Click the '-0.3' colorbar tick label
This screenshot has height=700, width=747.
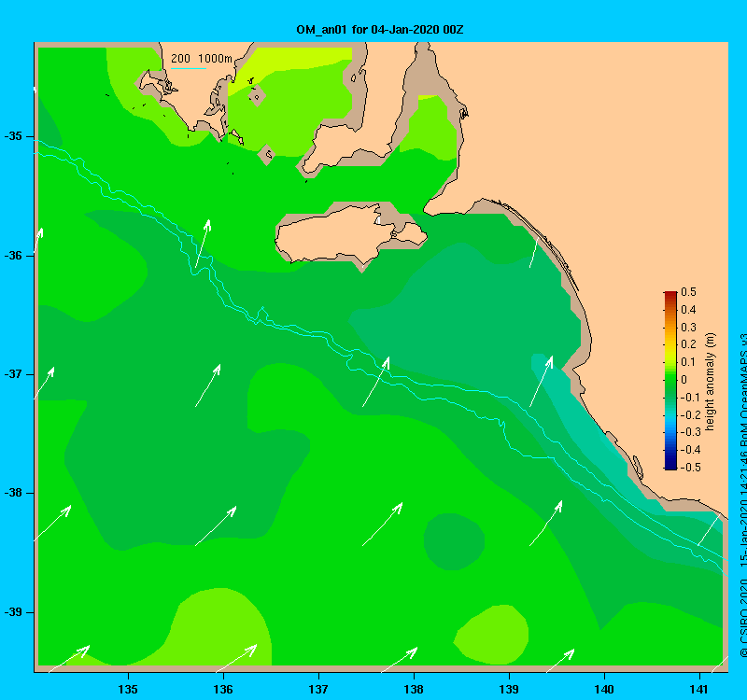pyautogui.click(x=690, y=432)
